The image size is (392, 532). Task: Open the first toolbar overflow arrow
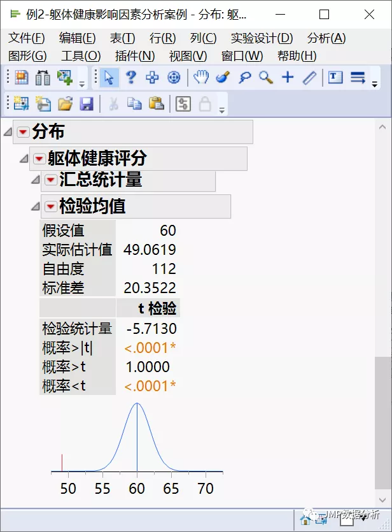coord(82,84)
